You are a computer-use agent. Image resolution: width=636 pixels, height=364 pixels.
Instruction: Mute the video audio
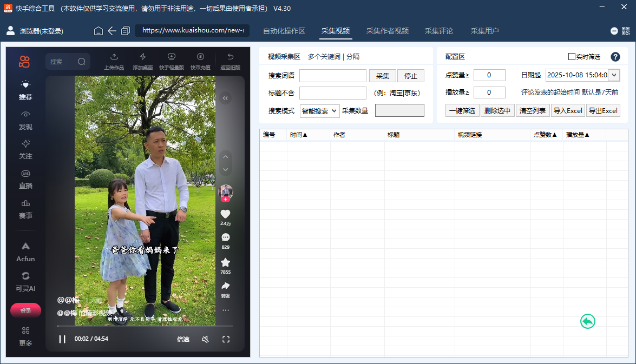point(205,339)
